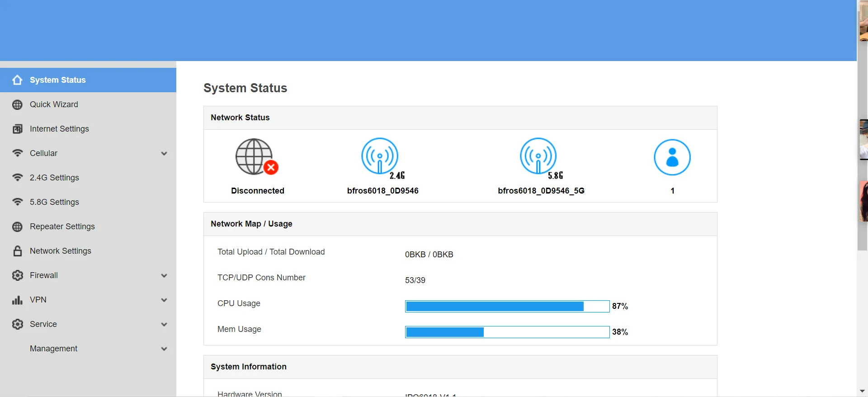Click the 5.8G wireless signal icon
868x397 pixels.
pyautogui.click(x=538, y=156)
